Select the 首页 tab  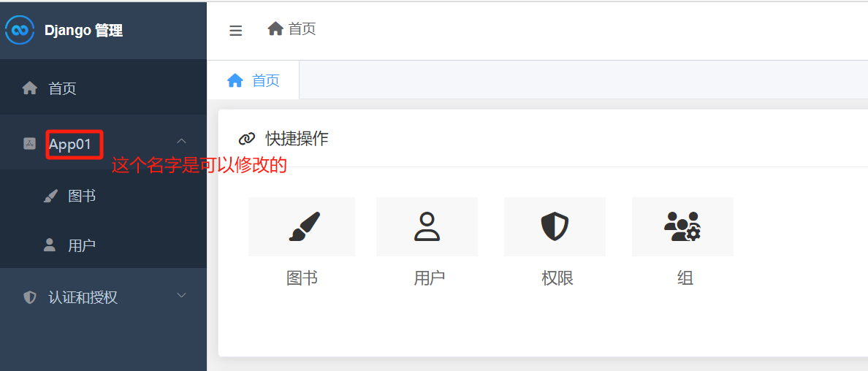coord(254,80)
